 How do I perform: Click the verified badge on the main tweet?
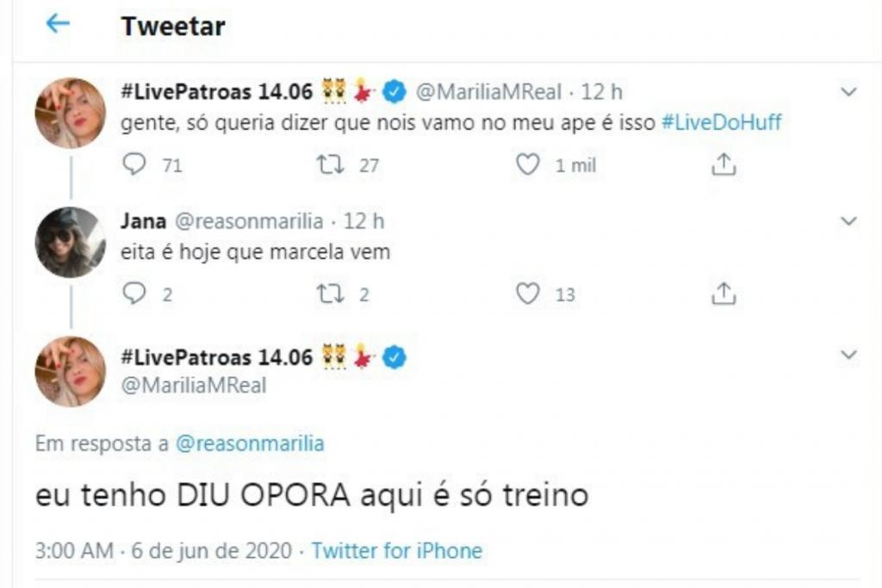395,356
